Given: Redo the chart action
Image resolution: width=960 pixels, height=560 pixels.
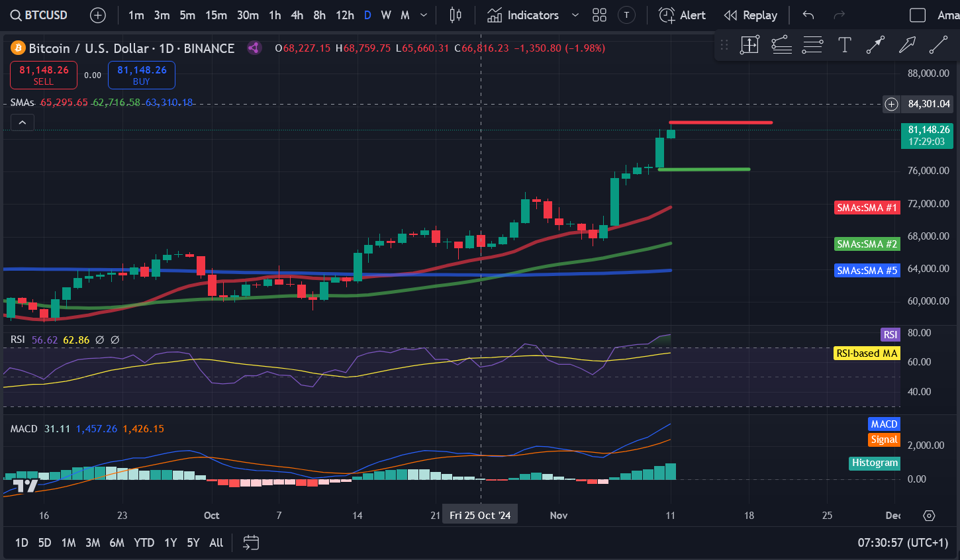Looking at the screenshot, I should pos(840,15).
